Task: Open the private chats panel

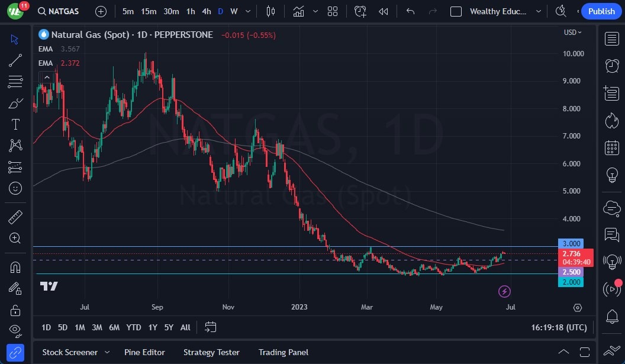Action: pyautogui.click(x=612, y=235)
